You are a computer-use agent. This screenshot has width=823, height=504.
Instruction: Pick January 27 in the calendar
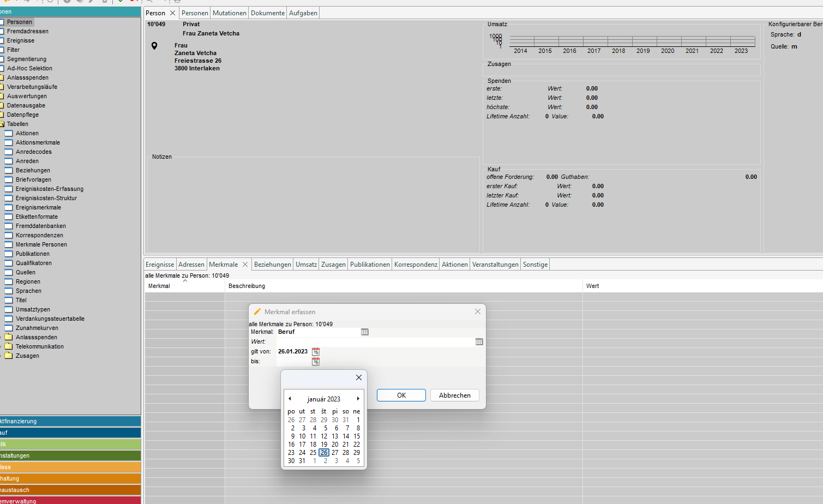(x=335, y=453)
